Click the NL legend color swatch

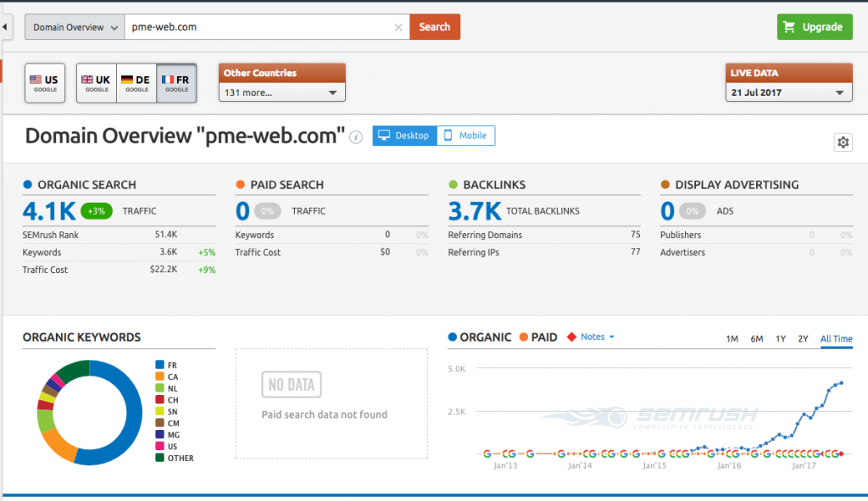[x=159, y=388]
